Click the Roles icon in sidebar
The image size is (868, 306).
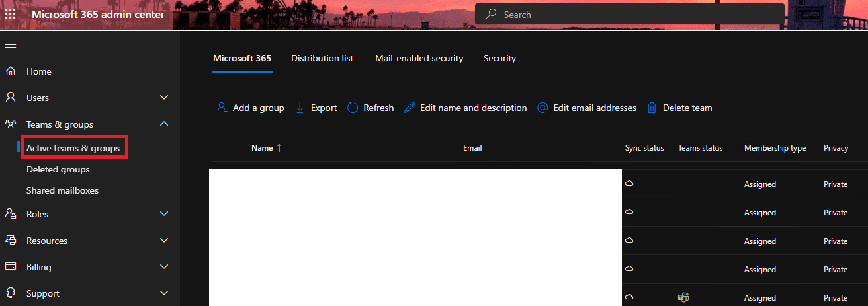point(11,213)
